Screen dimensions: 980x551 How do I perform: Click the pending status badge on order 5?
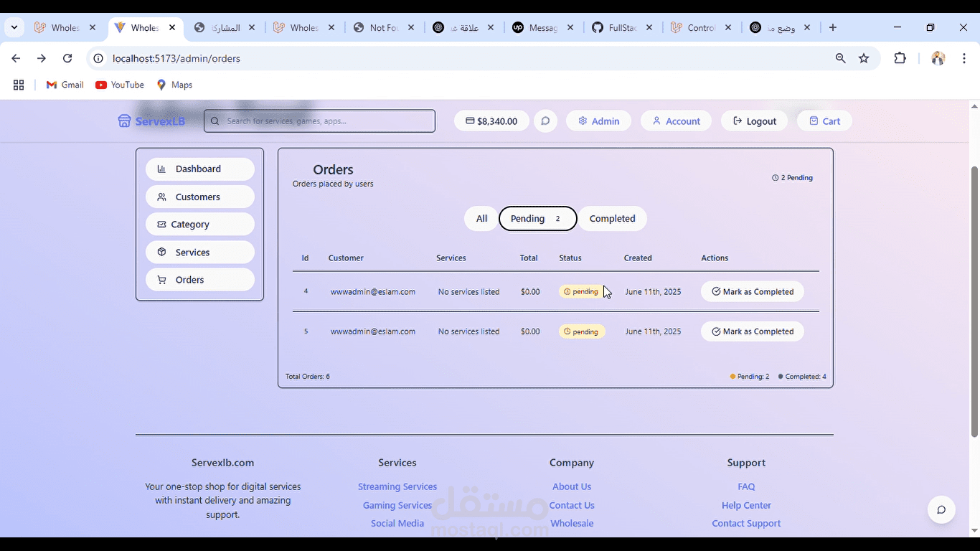coord(582,331)
